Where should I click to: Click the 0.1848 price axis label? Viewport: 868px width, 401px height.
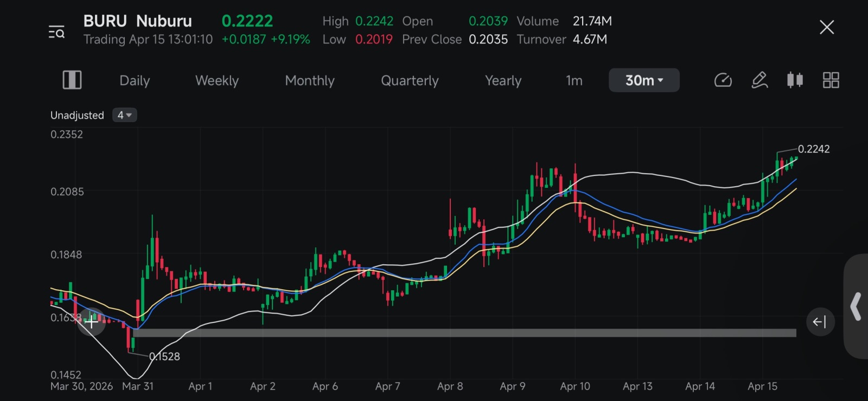click(66, 254)
